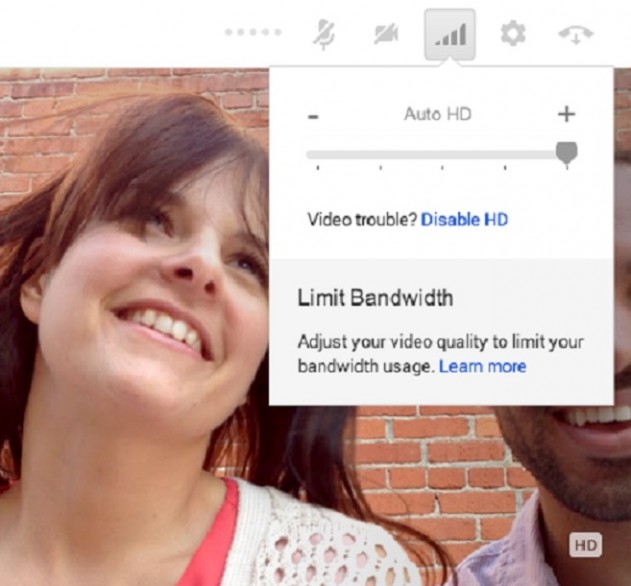Toggle the camera off icon
Viewport: 631px width, 586px height.
click(386, 34)
